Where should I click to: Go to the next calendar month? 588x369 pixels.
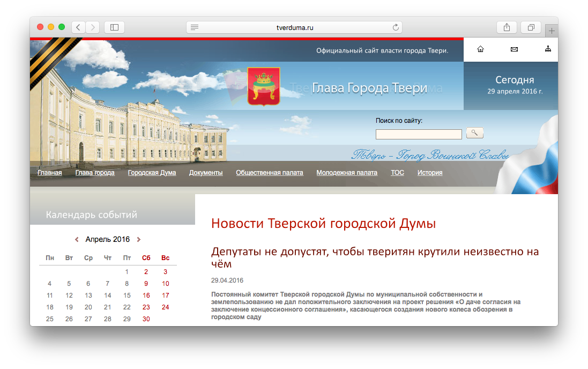139,240
